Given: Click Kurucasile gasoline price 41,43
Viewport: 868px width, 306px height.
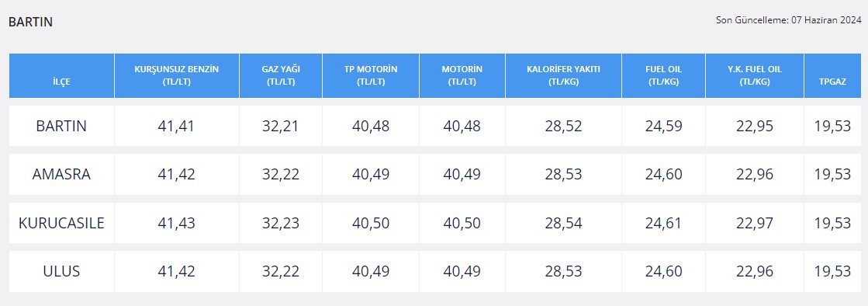Looking at the screenshot, I should tap(177, 223).
